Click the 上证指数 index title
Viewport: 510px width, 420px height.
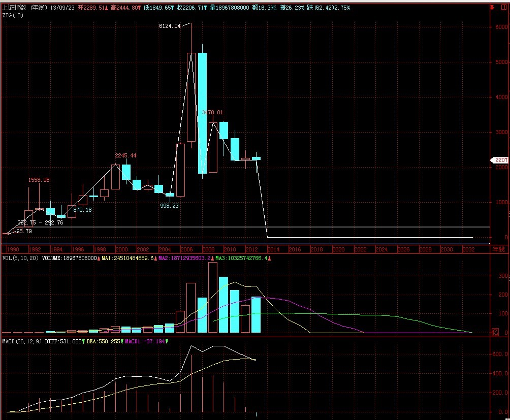click(x=14, y=8)
